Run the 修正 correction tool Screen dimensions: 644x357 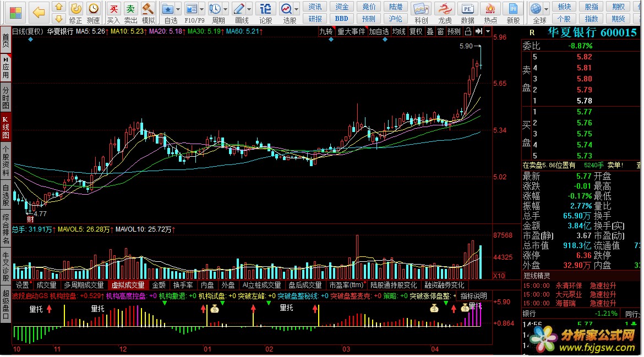coord(75,13)
